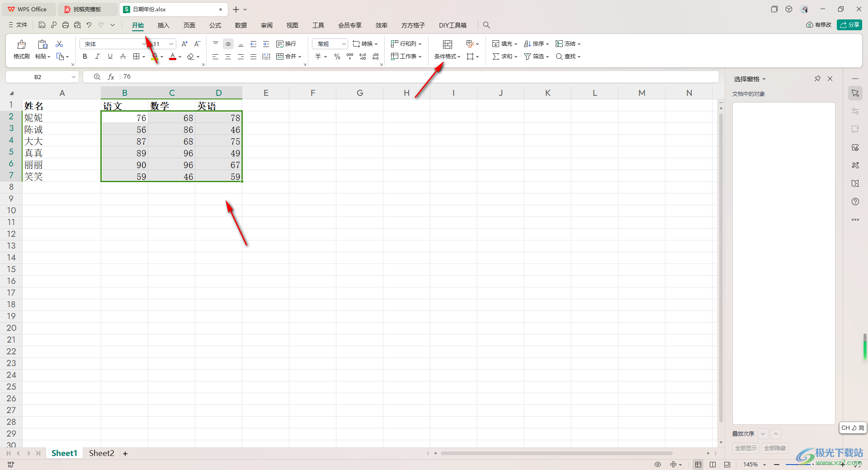Click the Find (查找) button
Viewport: 868px width, 470px height.
tap(568, 56)
